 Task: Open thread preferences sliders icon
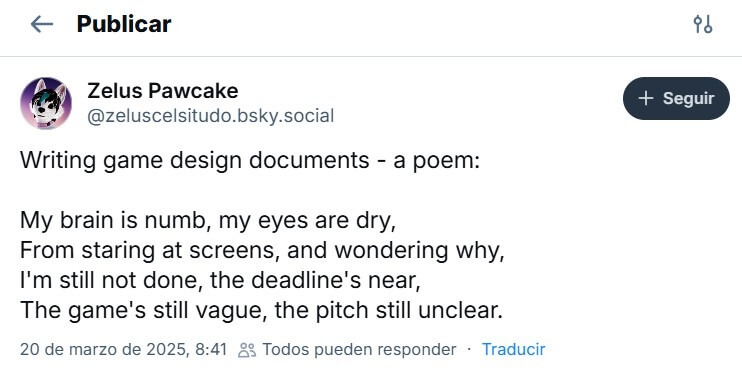[x=702, y=24]
